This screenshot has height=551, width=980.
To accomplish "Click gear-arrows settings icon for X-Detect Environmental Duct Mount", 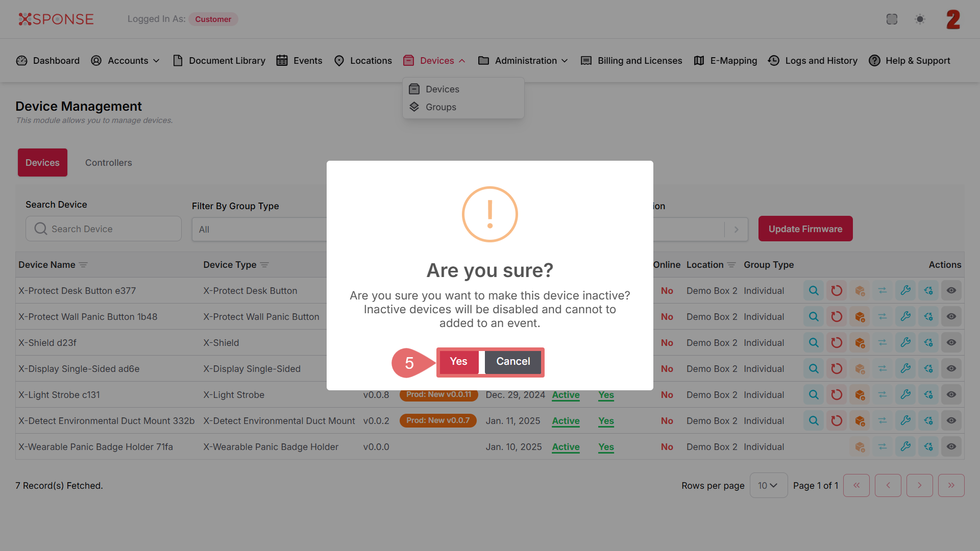I will click(x=928, y=421).
